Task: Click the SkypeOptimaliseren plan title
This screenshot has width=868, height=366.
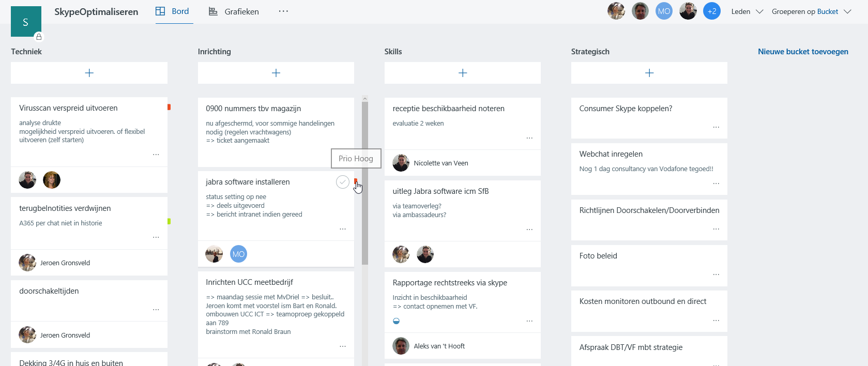Action: 96,11
